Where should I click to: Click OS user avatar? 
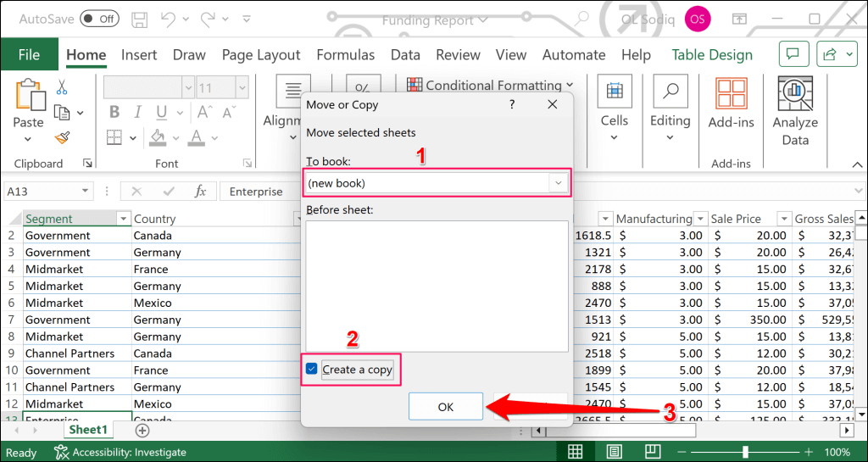(x=698, y=19)
